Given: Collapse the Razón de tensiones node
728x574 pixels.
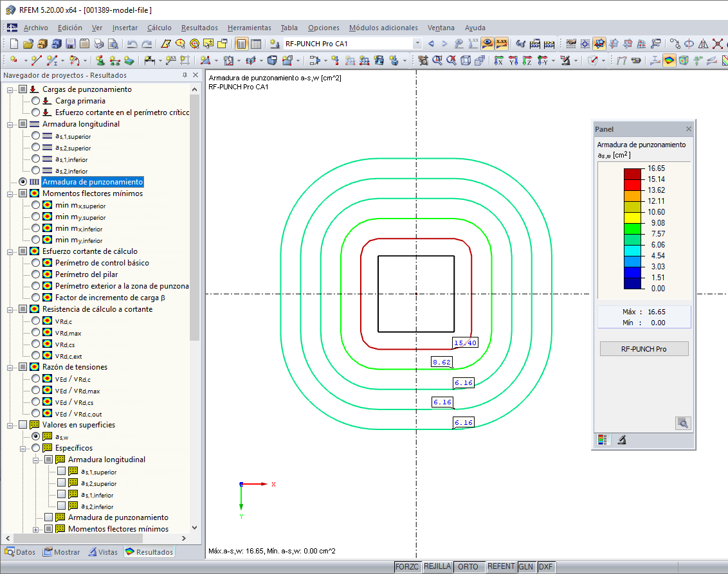Looking at the screenshot, I should pyautogui.click(x=10, y=368).
